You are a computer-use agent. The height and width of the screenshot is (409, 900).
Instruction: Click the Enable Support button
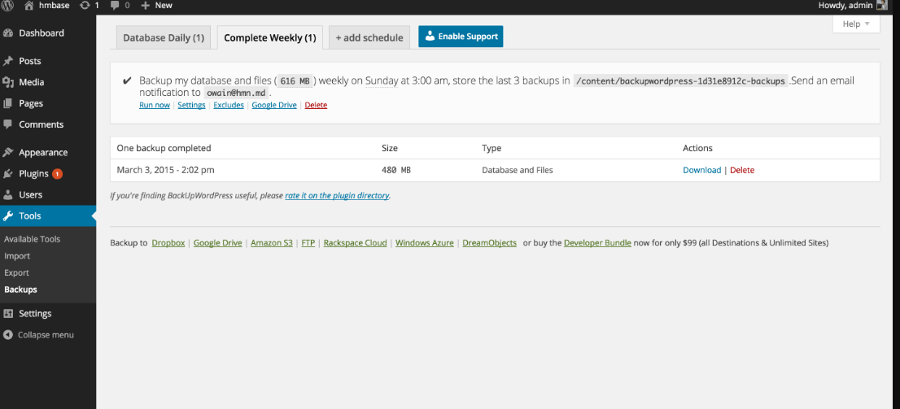point(461,36)
